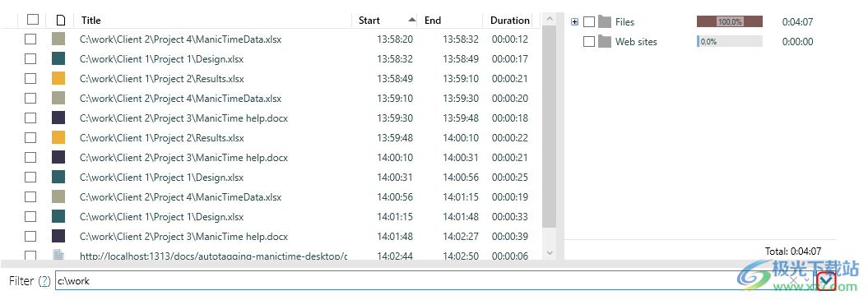Click duration 00:00:39 cell
The width and height of the screenshot is (868, 300).
[x=510, y=237]
